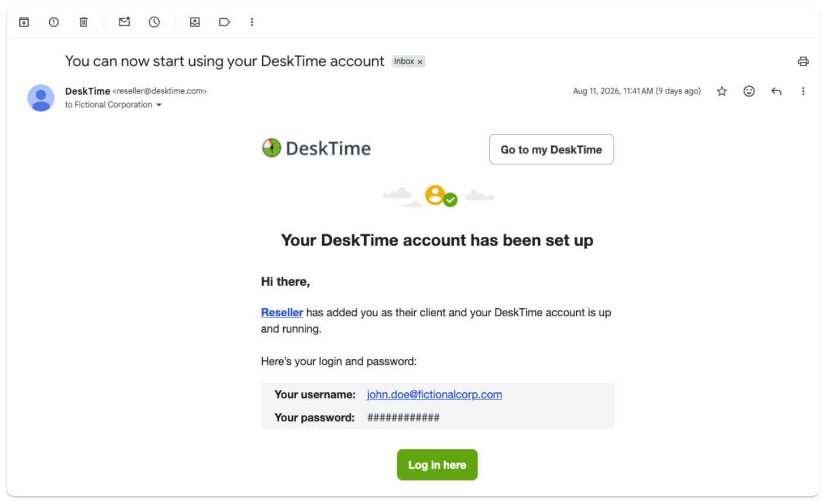
Task: Delete the email with trash icon
Action: 84,22
